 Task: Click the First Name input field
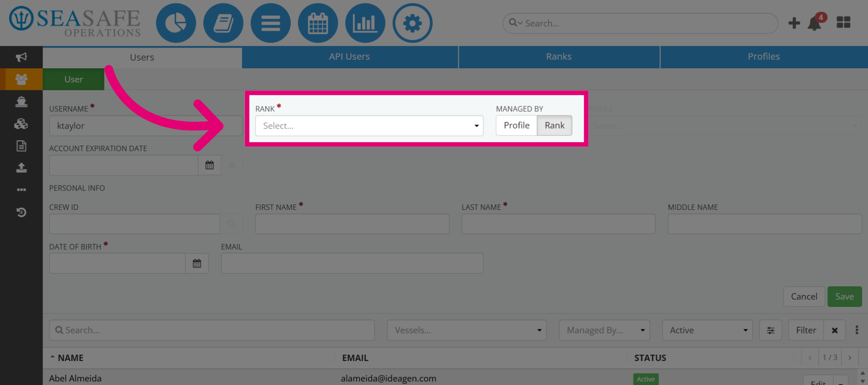pos(352,223)
